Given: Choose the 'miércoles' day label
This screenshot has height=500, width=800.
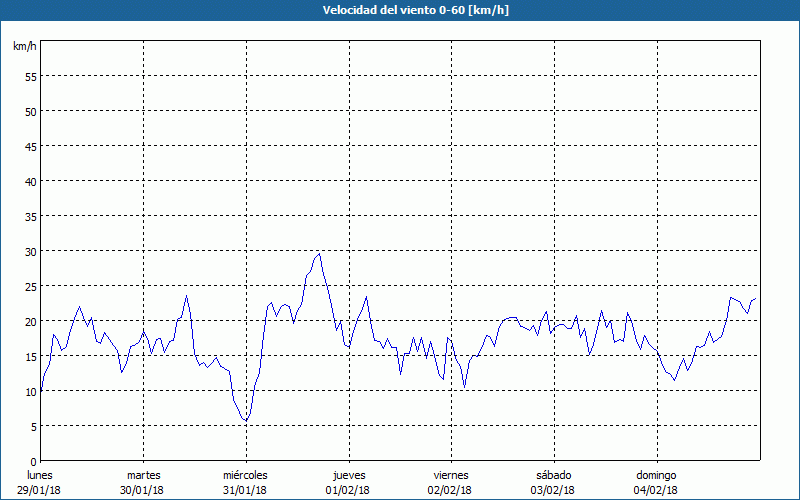Looking at the screenshot, I should [x=245, y=475].
